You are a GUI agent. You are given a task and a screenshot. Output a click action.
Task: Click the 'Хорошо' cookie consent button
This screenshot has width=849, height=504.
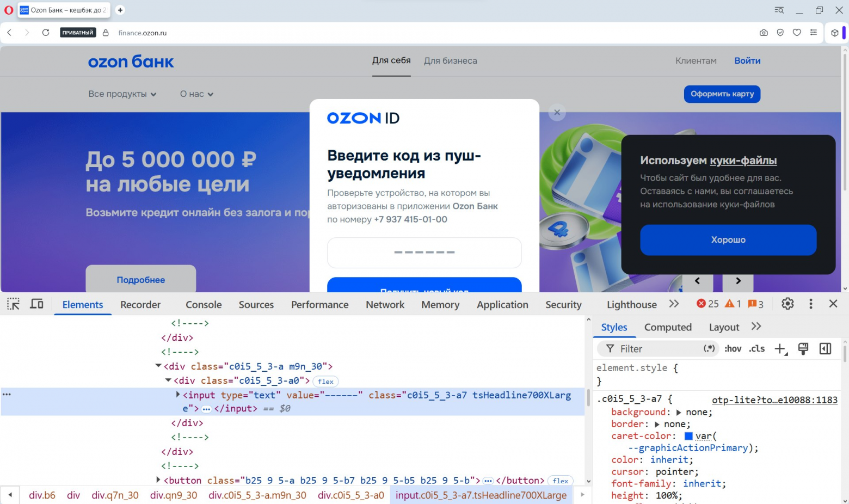728,240
